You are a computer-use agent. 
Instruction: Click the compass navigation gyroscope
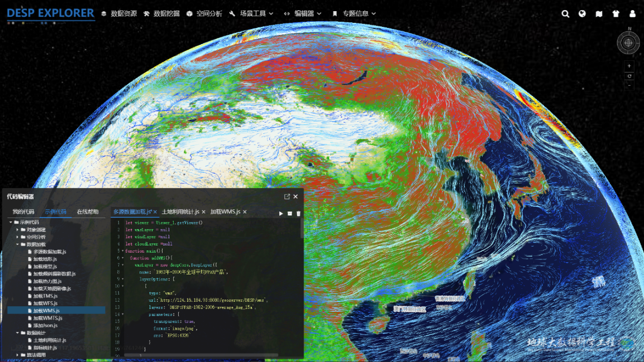[628, 42]
